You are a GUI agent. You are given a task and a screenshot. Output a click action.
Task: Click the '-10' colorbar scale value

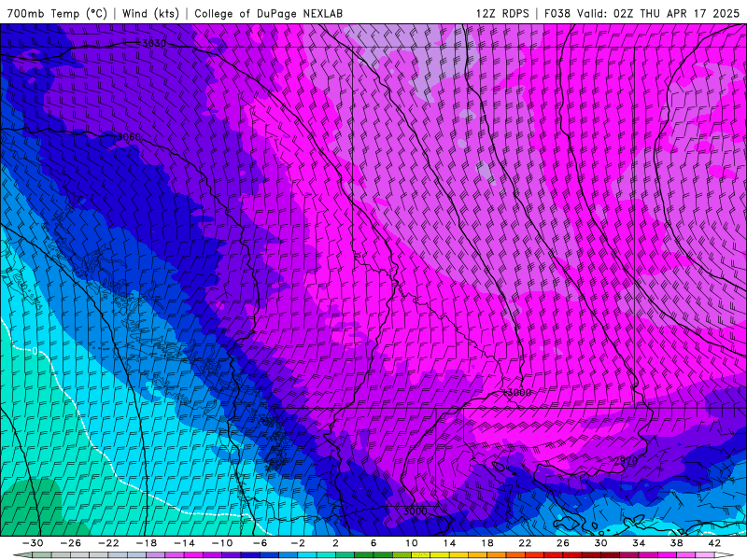click(x=222, y=543)
